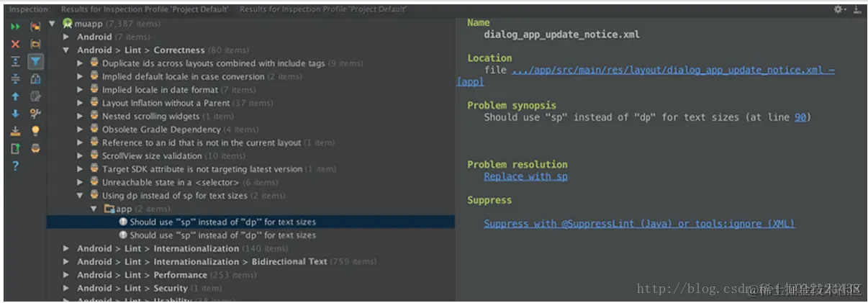Expand Unreachable state in a selector node
Screen dimensions: 868x303
point(81,182)
